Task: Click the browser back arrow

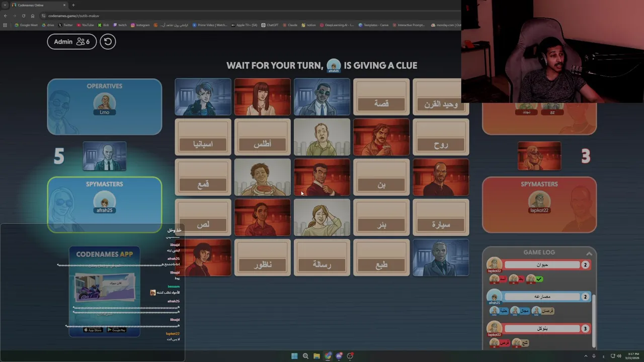Action: click(6, 16)
